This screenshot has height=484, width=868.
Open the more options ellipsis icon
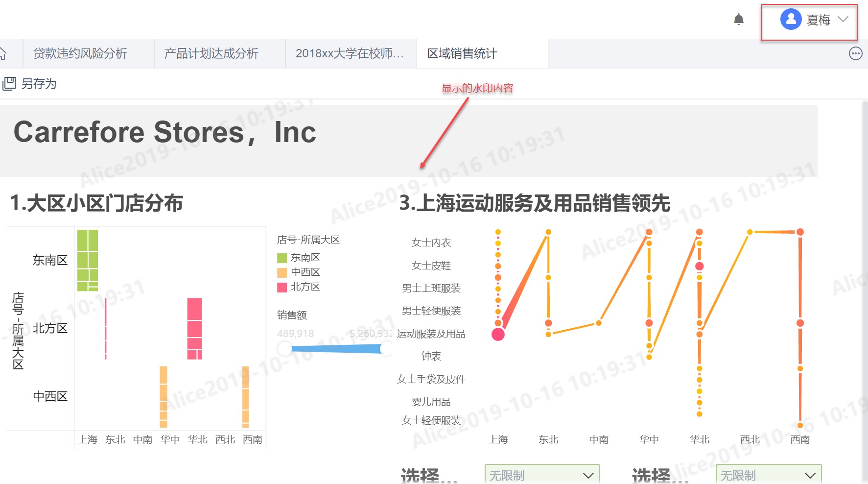855,53
